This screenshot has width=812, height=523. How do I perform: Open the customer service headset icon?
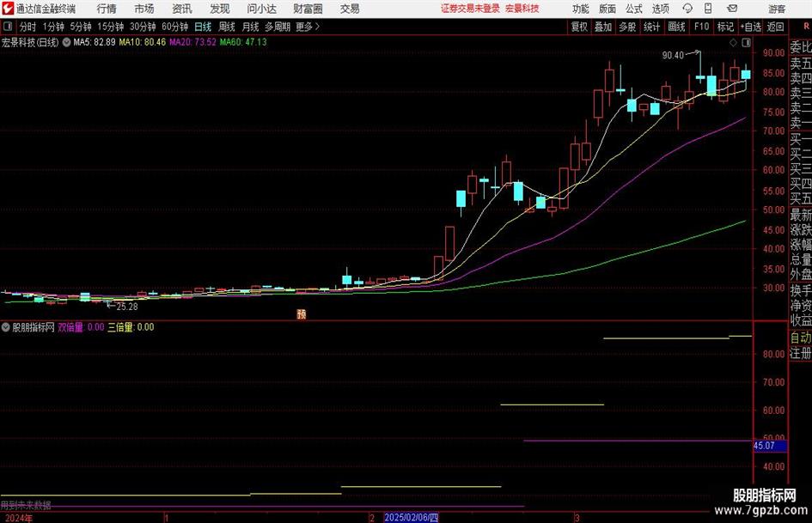pos(687,9)
